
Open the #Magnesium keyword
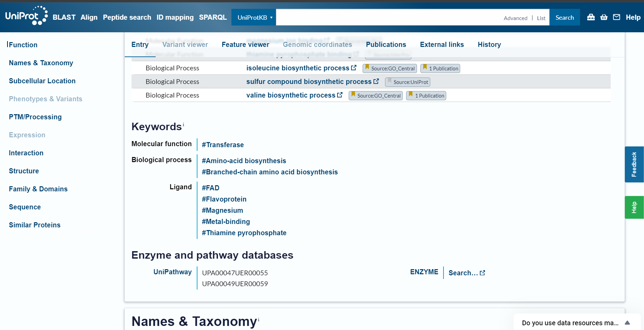coord(223,210)
